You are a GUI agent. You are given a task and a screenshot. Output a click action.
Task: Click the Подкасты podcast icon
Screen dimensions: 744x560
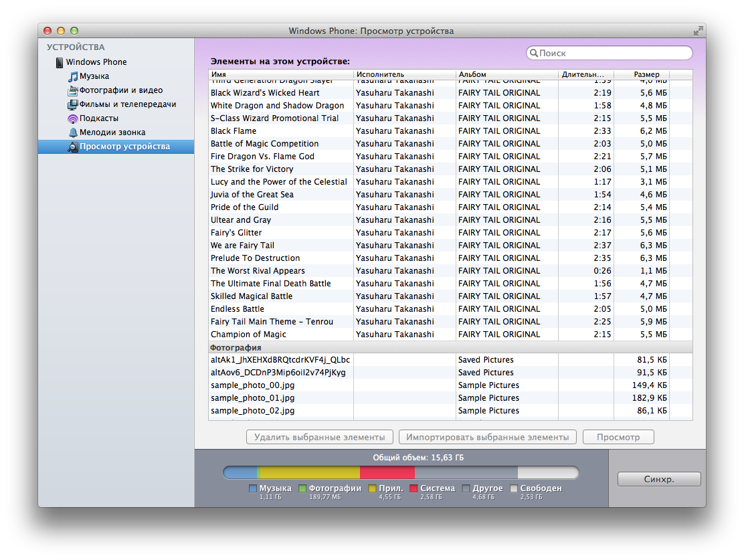pyautogui.click(x=73, y=118)
